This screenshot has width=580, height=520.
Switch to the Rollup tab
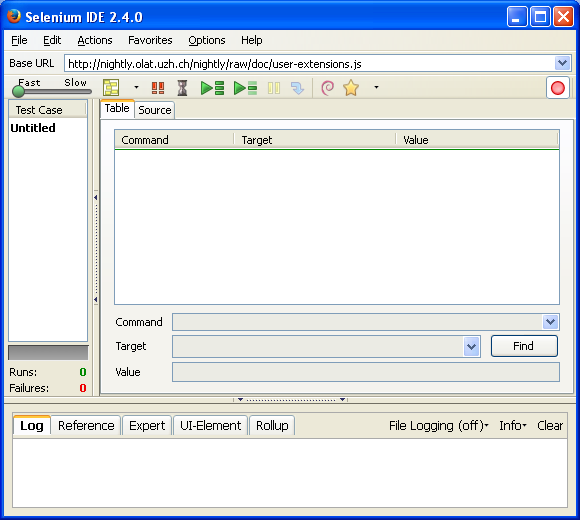(x=272, y=426)
